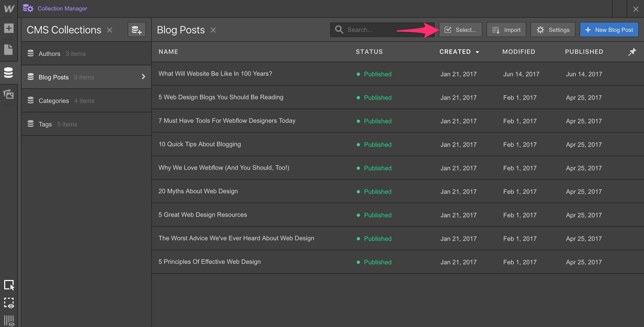Click the Webflow logo icon

9,9
